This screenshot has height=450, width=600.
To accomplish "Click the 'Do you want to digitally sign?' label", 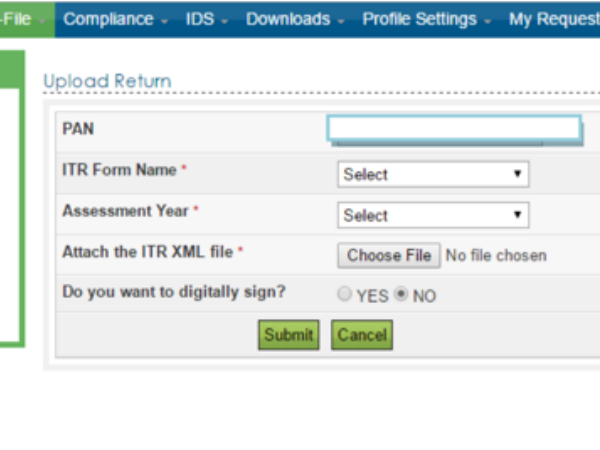I will tap(174, 292).
